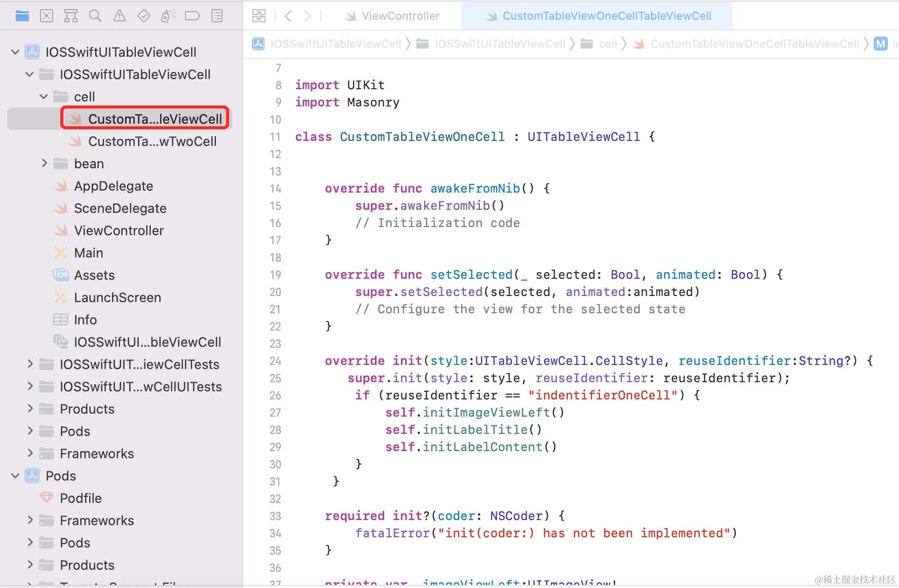The width and height of the screenshot is (899, 588).
Task: Click the project icon in the breadcrumb bar
Action: point(258,44)
